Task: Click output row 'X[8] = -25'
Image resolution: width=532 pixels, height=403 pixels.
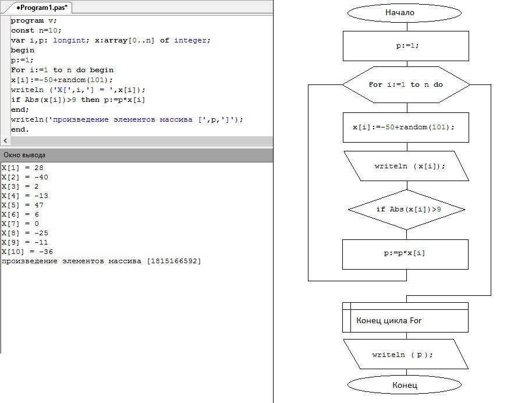Action: click(25, 234)
